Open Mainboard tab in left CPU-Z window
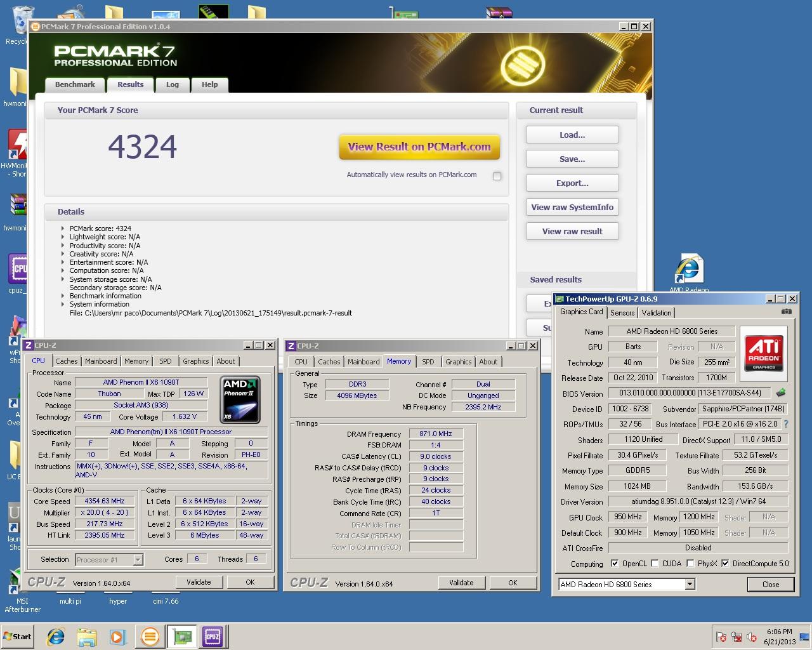Image resolution: width=812 pixels, height=650 pixels. pyautogui.click(x=101, y=361)
